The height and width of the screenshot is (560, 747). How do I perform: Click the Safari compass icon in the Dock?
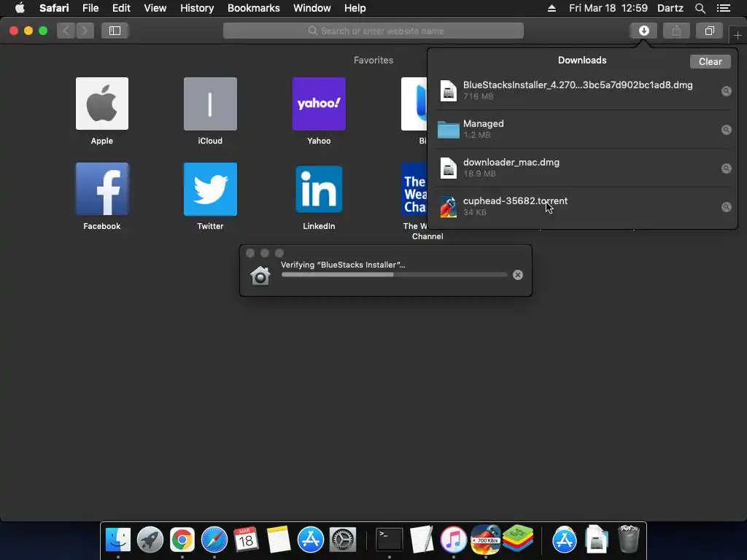214,540
